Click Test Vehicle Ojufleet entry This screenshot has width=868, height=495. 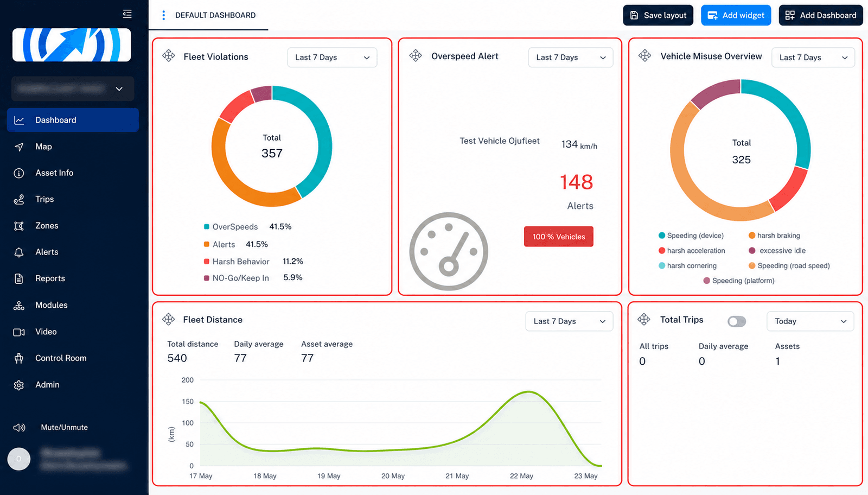click(x=500, y=141)
